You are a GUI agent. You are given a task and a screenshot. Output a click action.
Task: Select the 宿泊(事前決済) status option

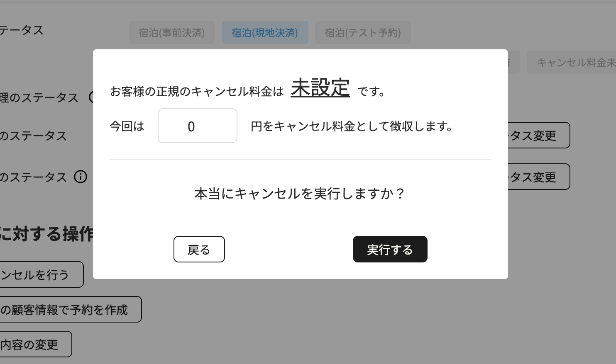(x=171, y=32)
